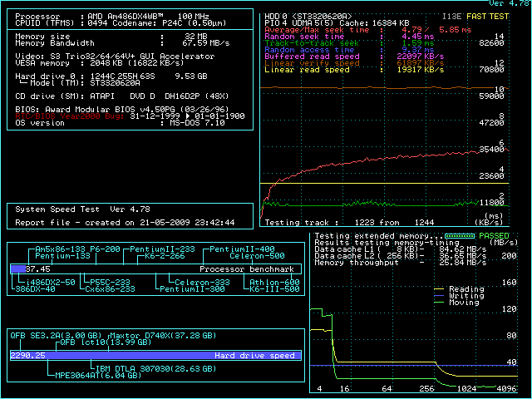Click the blue Processor benchmark bar
Image resolution: width=532 pixels, height=399 pixels.
(17, 269)
